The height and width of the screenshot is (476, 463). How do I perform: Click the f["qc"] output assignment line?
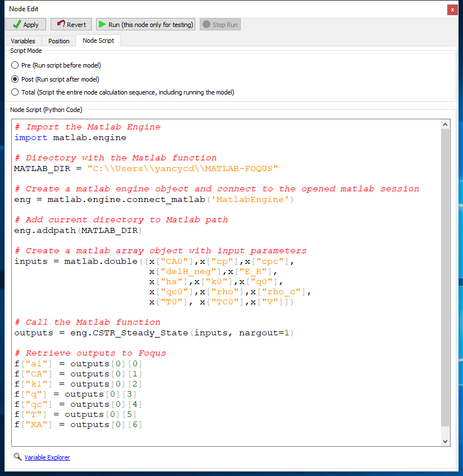coord(78,405)
